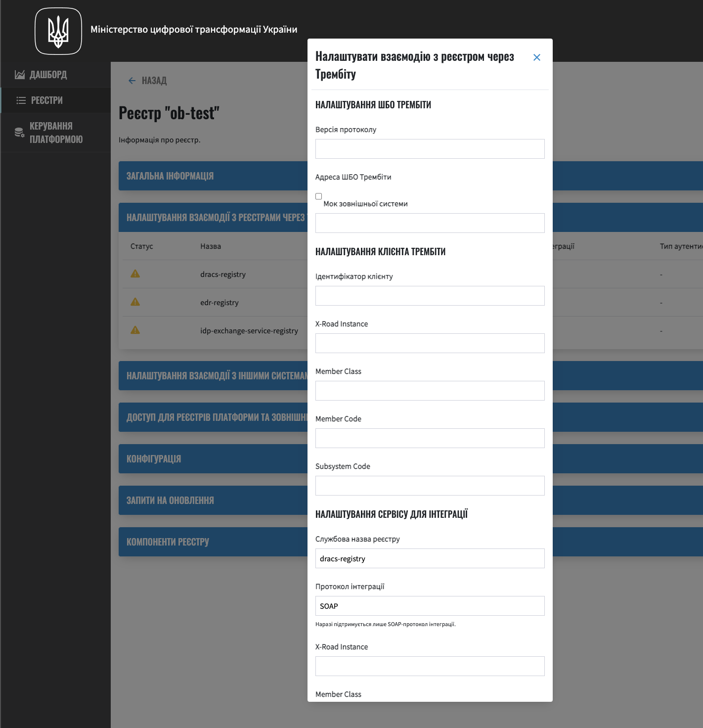Expand the 'Конфігурація' section
Image resolution: width=703 pixels, height=728 pixels.
(x=154, y=459)
